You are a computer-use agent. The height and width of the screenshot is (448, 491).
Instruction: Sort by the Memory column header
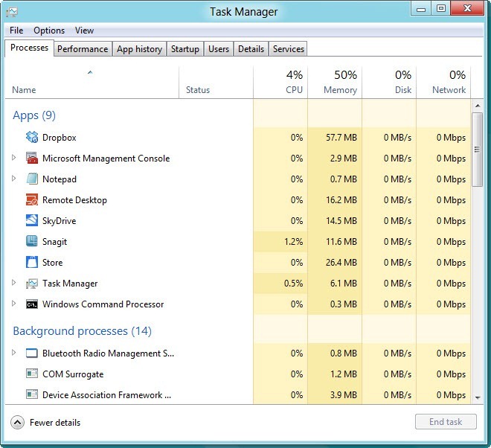(335, 82)
